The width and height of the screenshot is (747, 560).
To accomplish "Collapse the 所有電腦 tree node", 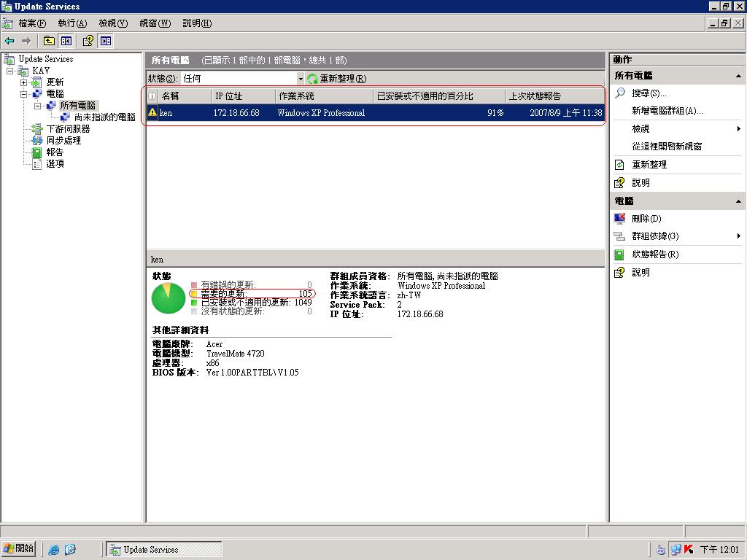I will pos(38,106).
